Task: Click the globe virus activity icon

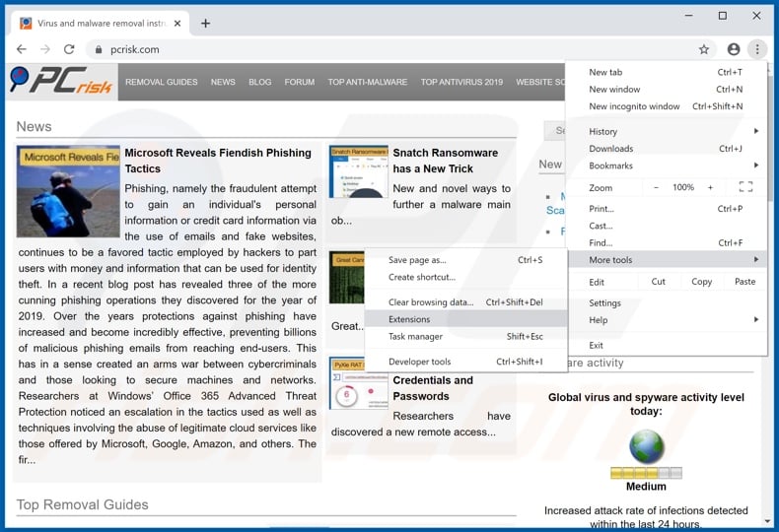Action: pyautogui.click(x=646, y=446)
